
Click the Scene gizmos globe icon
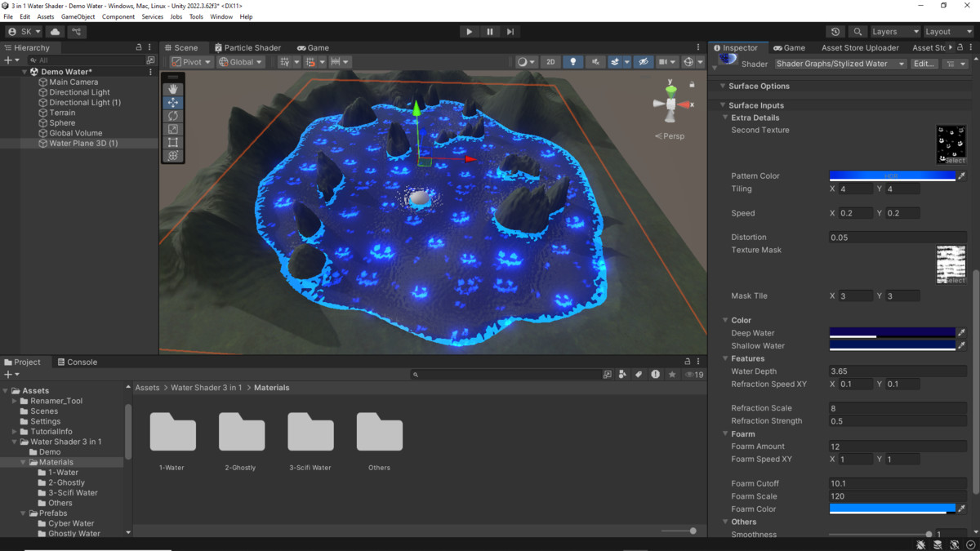coord(688,62)
